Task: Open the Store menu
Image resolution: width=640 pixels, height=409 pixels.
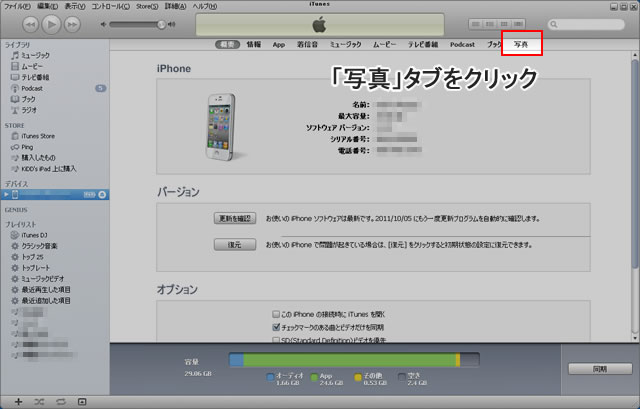Action: point(147,6)
